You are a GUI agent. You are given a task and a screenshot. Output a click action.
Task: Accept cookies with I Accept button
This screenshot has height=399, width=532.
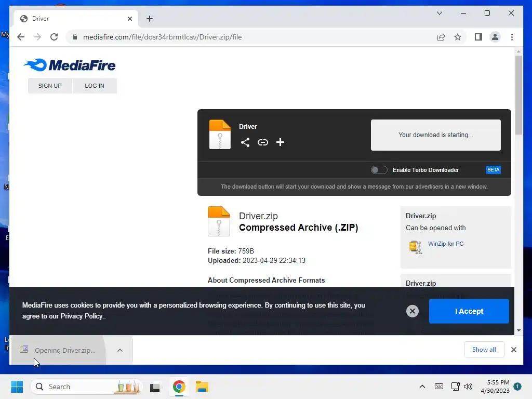pyautogui.click(x=469, y=311)
